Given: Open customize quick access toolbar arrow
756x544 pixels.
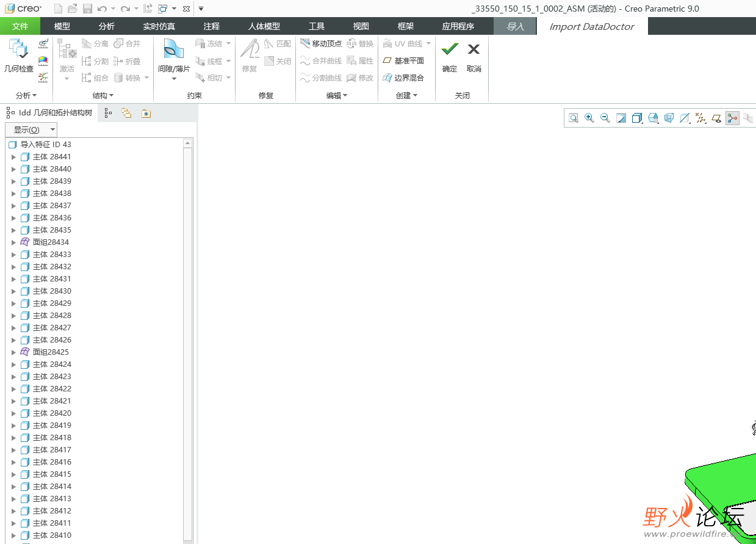Looking at the screenshot, I should [x=201, y=9].
